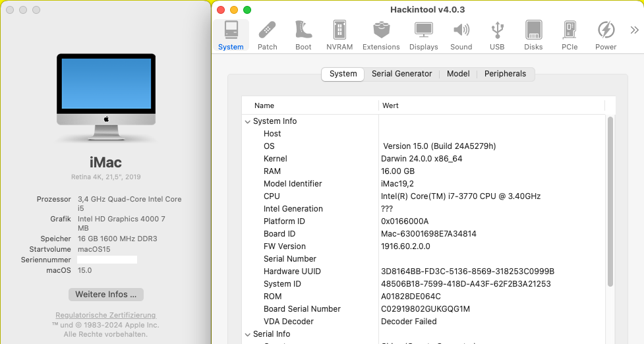Viewport: 644px width, 344px height.
Task: Open the NVRAM section icon
Action: click(x=339, y=36)
